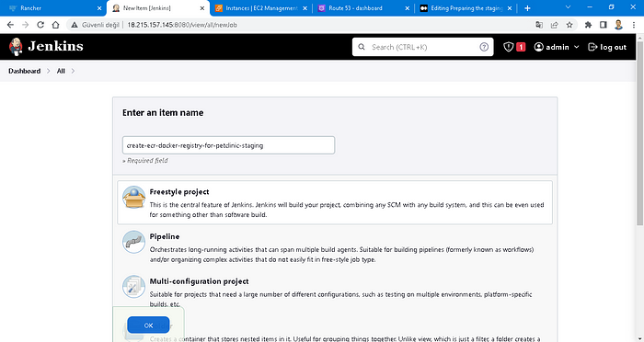Select the Pipeline icon

(x=133, y=242)
